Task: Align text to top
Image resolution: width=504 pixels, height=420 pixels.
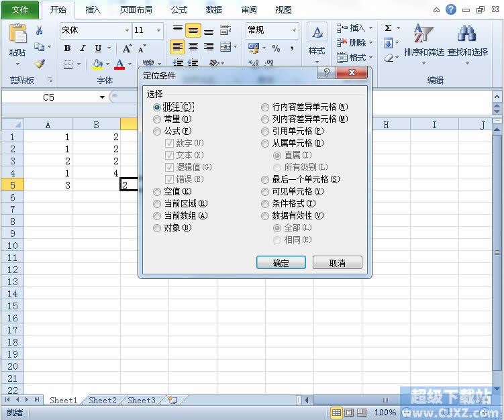Action: 177,30
